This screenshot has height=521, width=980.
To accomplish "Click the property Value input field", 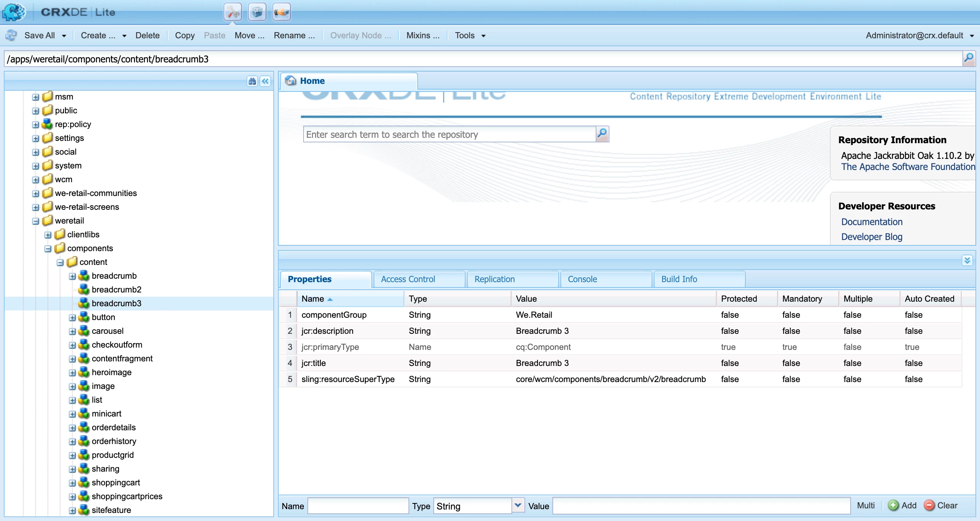I will [701, 506].
